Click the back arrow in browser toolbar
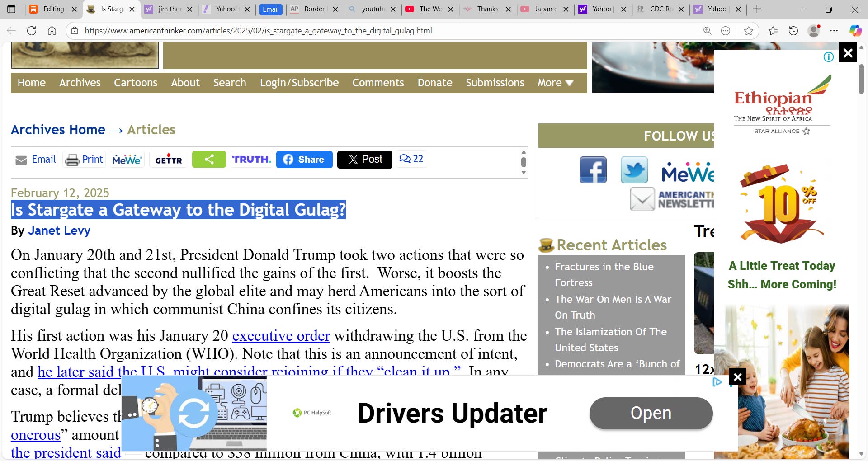This screenshot has height=461, width=868. [11, 31]
